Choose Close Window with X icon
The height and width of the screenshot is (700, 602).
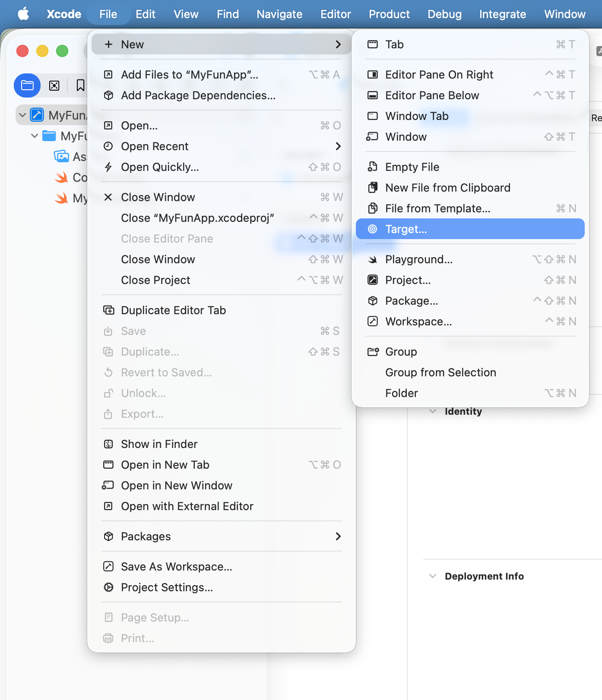[222, 197]
